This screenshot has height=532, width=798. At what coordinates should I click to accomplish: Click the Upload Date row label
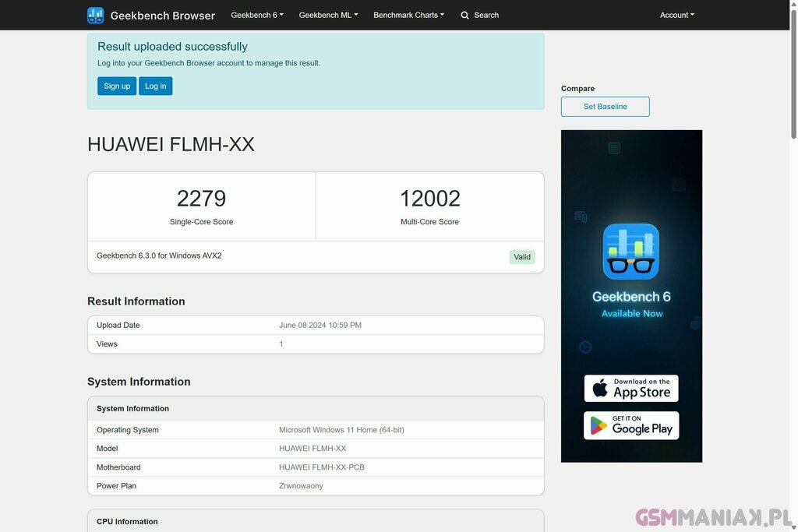(118, 325)
